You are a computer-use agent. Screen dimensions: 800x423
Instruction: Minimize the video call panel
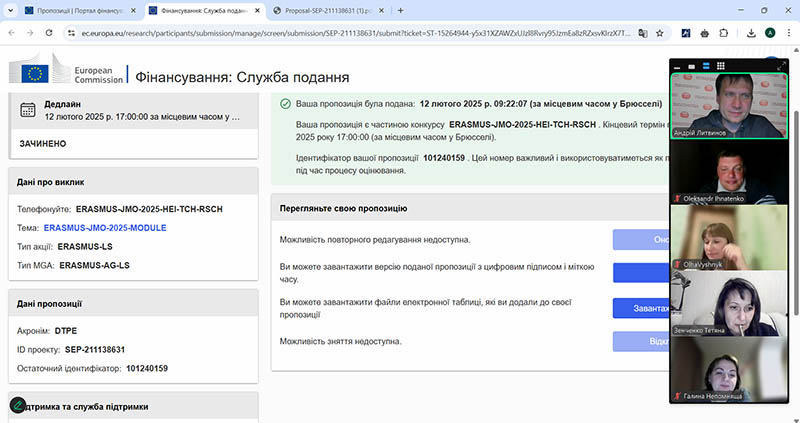point(677,66)
